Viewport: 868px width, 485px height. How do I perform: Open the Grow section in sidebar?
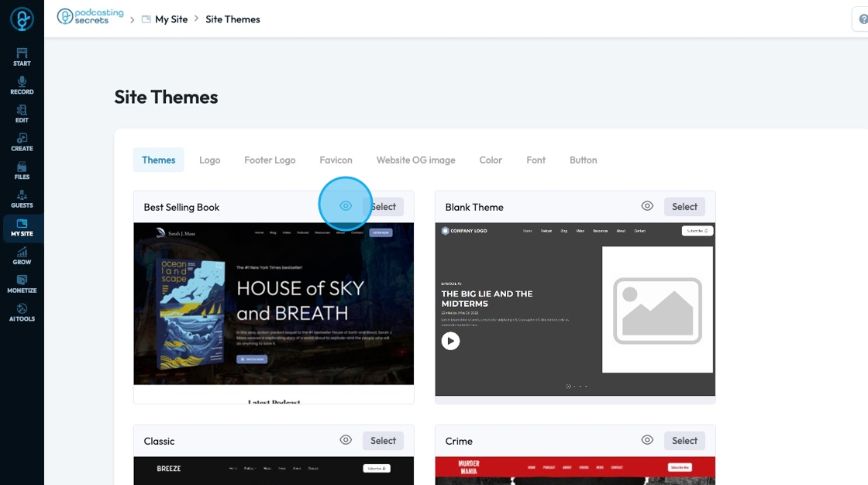point(22,256)
